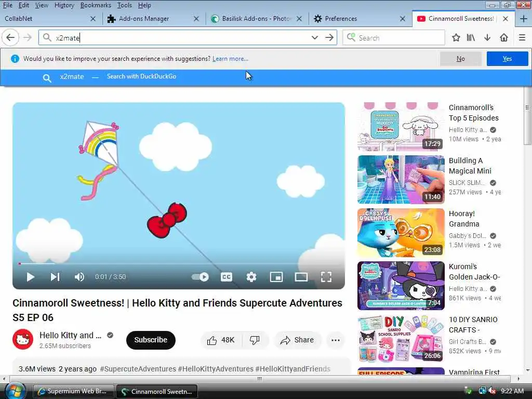Open the Tools menu
The image size is (532, 399).
click(124, 5)
